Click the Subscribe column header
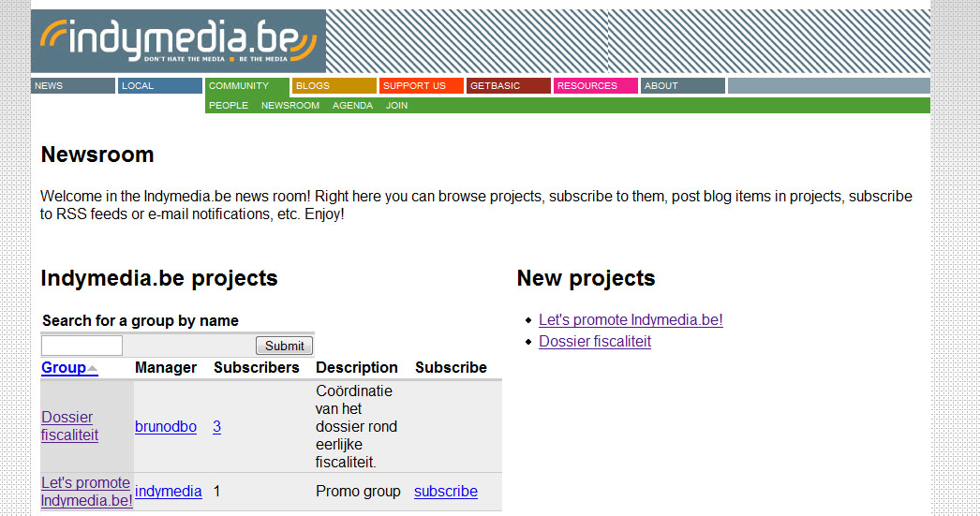 point(451,367)
